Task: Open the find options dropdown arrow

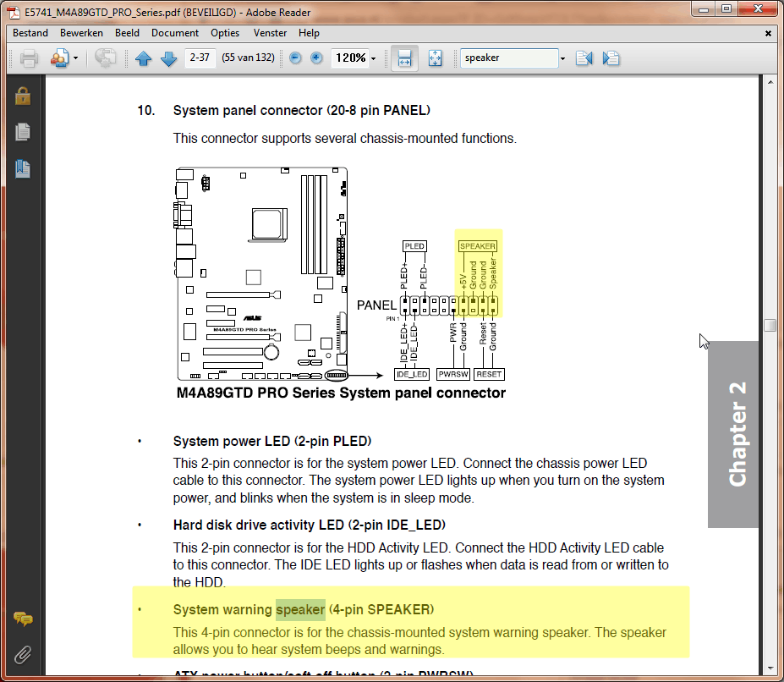Action: click(563, 58)
